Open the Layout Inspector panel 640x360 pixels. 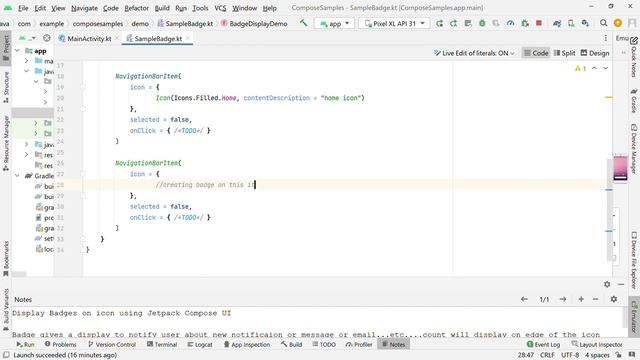click(x=597, y=344)
